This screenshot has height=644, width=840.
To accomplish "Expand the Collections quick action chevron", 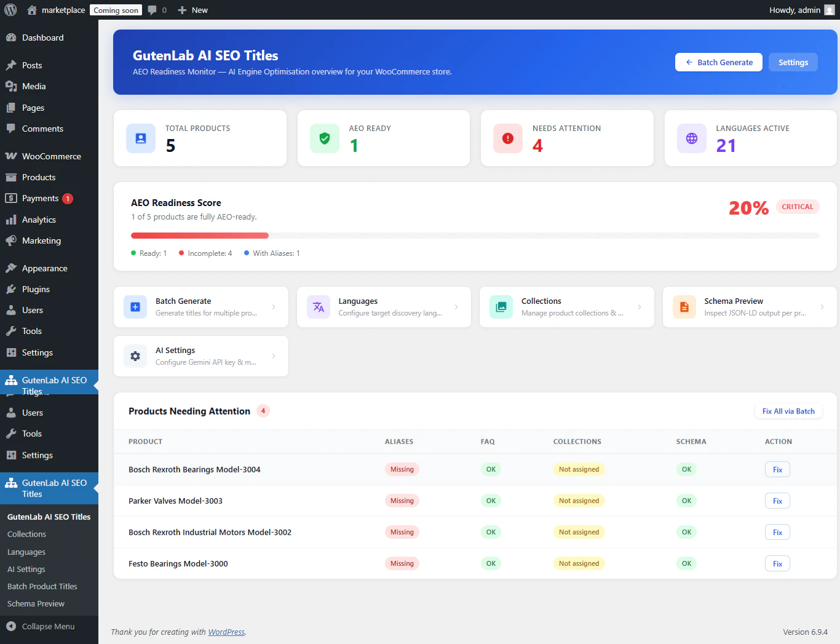I will (640, 307).
